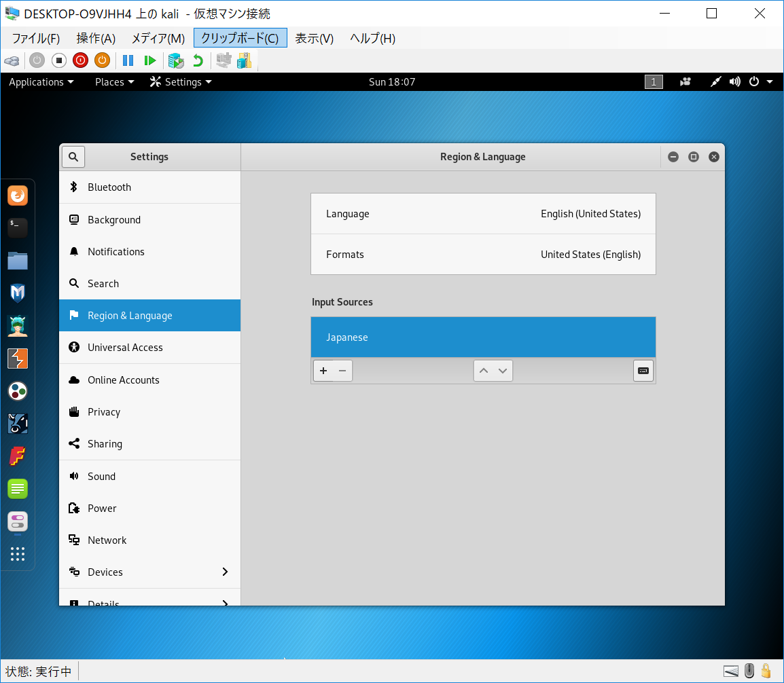784x683 pixels.
Task: Add an input source with plus button
Action: 323,371
